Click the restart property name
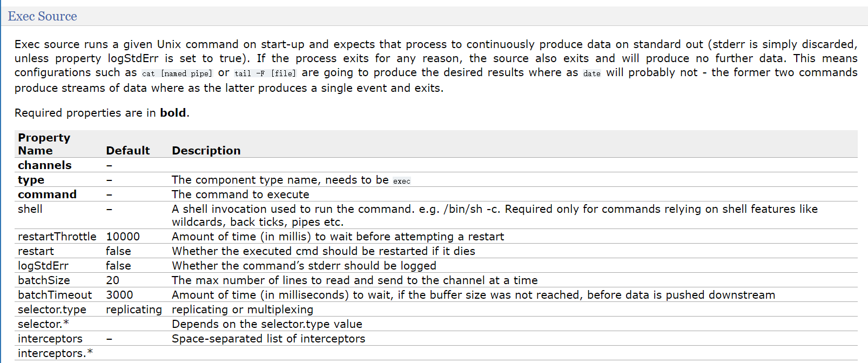This screenshot has width=868, height=363. point(36,251)
